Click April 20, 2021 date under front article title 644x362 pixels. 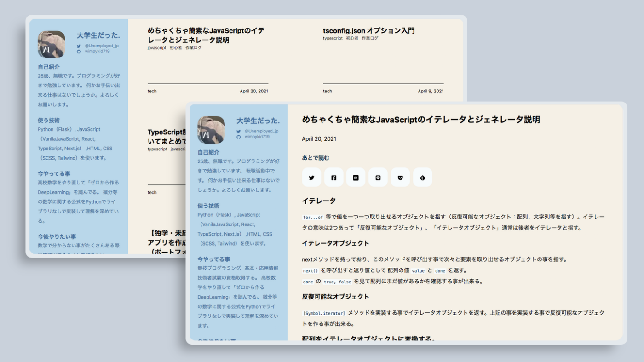click(319, 139)
